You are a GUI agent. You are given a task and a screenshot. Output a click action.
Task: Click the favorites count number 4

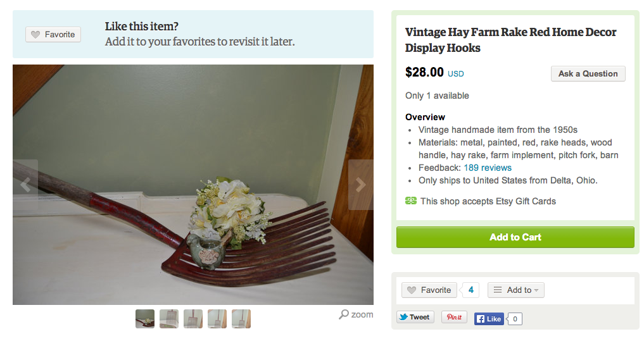coord(470,290)
